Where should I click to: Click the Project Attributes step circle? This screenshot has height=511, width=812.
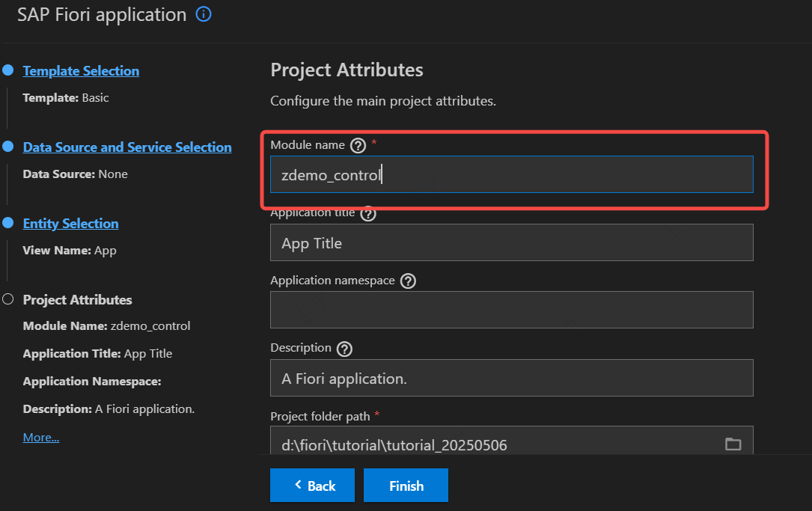click(8, 299)
